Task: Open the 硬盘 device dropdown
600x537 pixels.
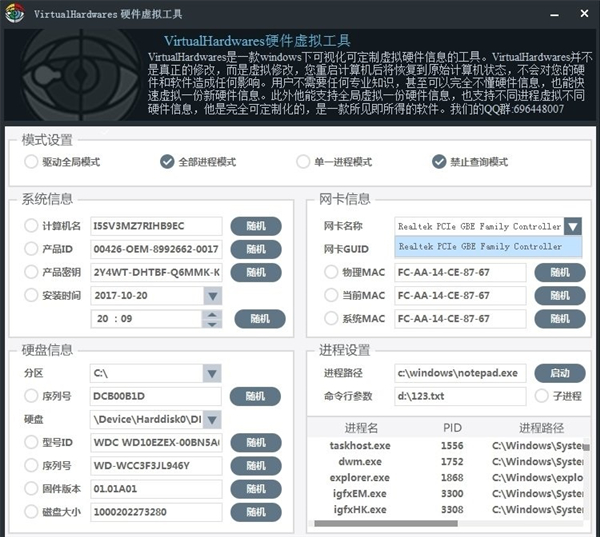Action: coord(211,419)
